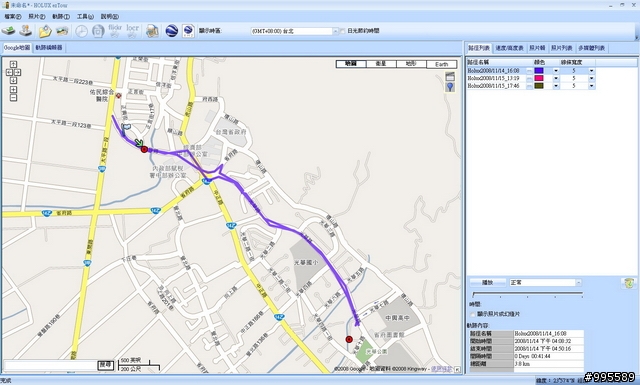Image resolution: width=640 pixels, height=385 pixels.
Task: Switch to the Google地圖 tab
Action: point(17,48)
